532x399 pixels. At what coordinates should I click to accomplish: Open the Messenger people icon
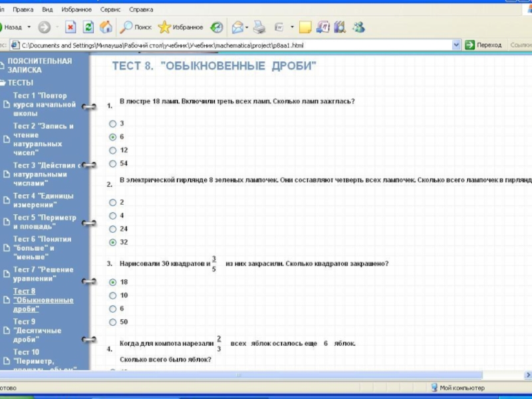point(358,27)
